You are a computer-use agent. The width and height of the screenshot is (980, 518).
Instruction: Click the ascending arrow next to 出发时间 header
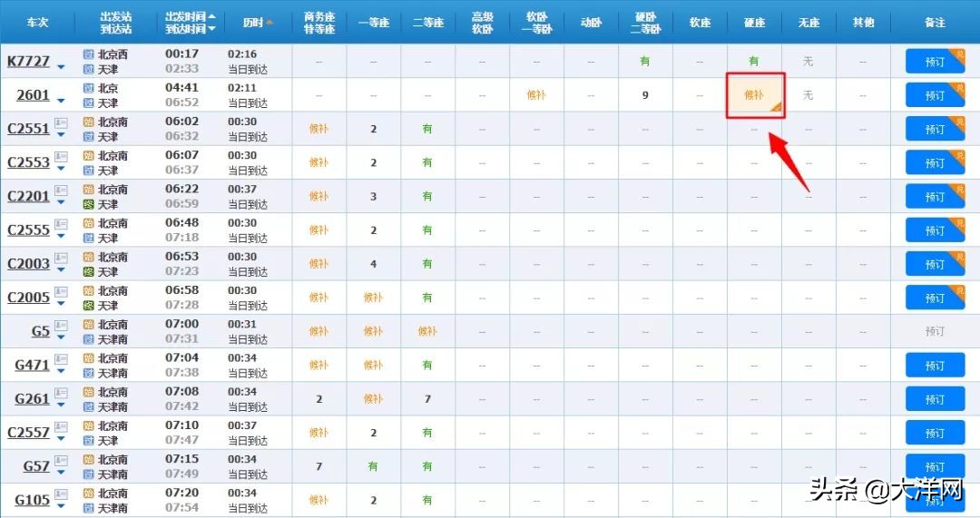211,15
